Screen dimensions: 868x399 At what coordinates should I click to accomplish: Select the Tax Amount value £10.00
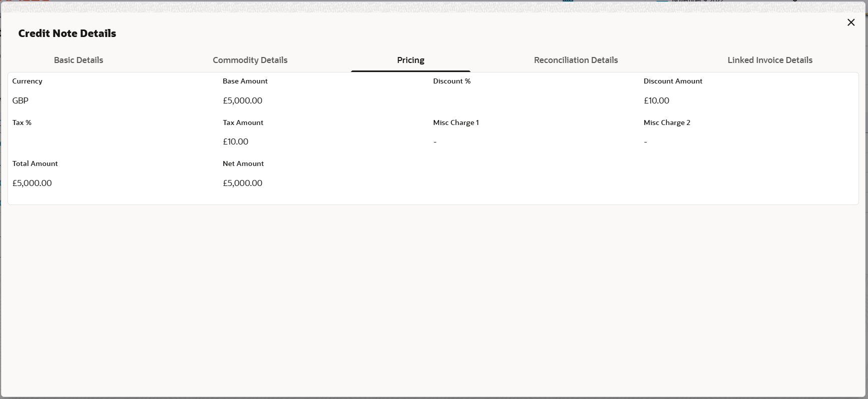pos(236,141)
